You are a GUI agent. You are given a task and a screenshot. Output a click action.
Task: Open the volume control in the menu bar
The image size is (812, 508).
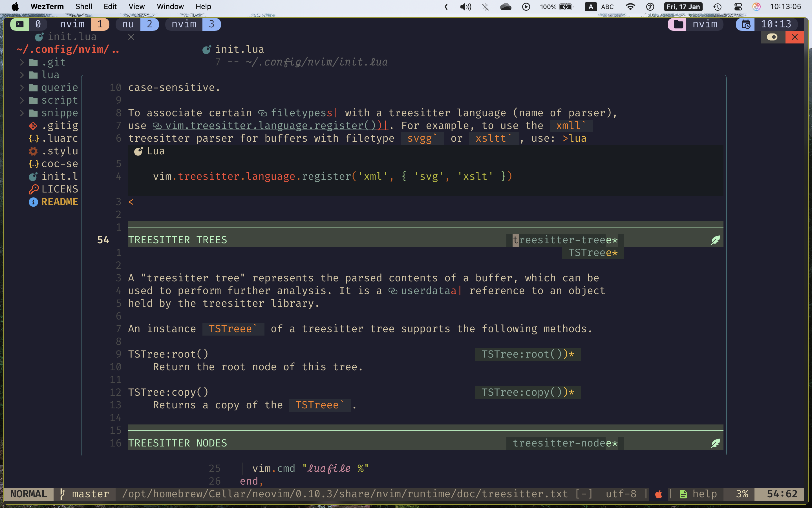[x=465, y=7]
